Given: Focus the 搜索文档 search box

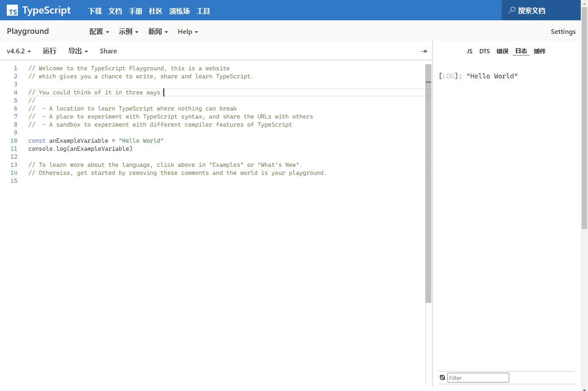Looking at the screenshot, I should [x=541, y=10].
